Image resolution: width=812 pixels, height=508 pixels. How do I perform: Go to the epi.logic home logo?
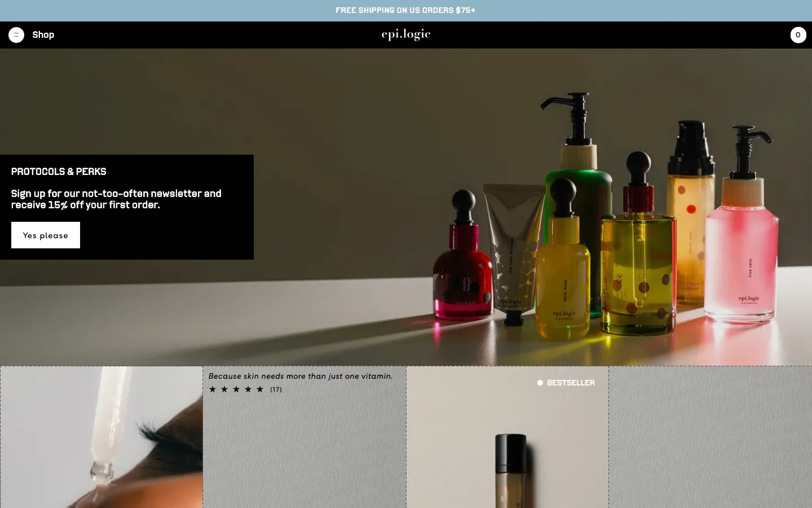(x=406, y=35)
